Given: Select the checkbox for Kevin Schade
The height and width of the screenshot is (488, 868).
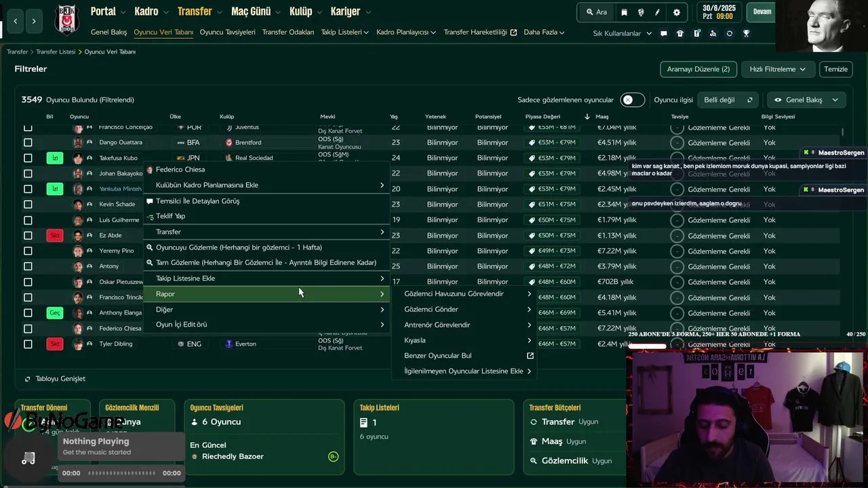Looking at the screenshot, I should pyautogui.click(x=28, y=204).
